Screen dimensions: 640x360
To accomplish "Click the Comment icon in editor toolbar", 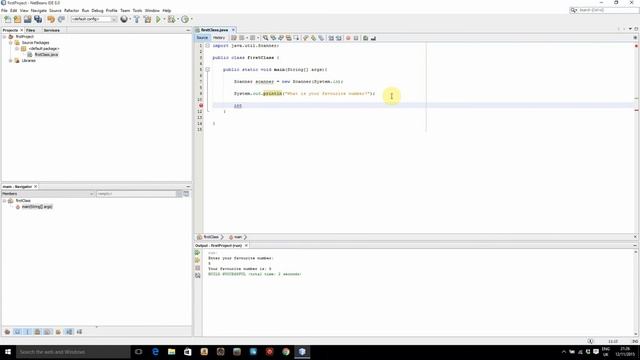I will tap(365, 38).
